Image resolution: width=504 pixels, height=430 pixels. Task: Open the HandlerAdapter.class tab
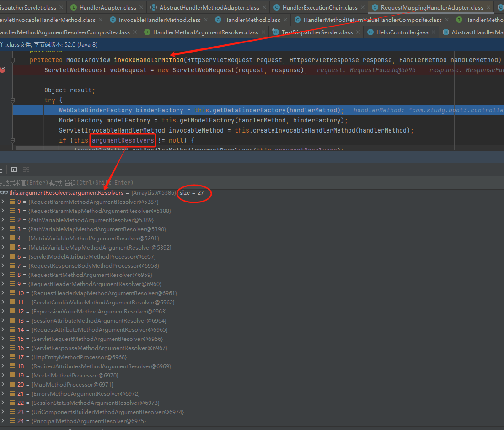pos(107,7)
